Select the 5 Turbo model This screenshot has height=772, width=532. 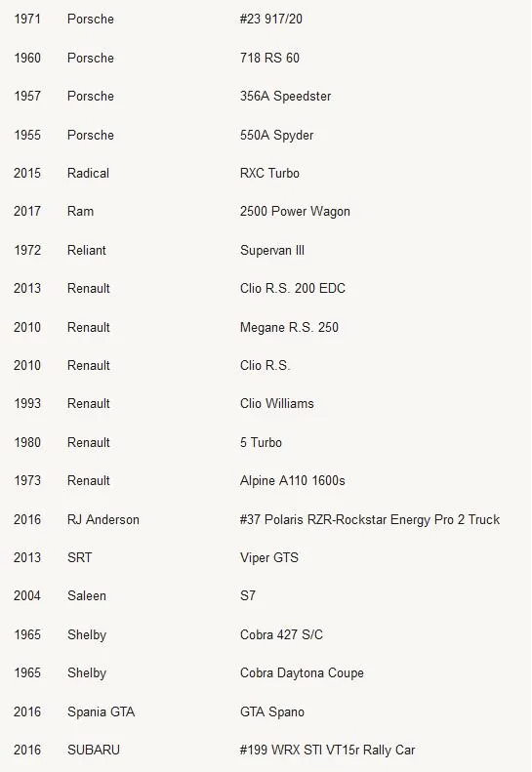[261, 443]
